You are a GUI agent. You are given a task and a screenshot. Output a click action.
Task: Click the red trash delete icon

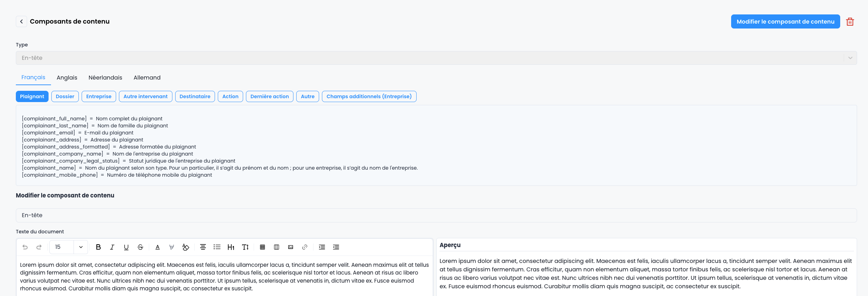pyautogui.click(x=850, y=22)
